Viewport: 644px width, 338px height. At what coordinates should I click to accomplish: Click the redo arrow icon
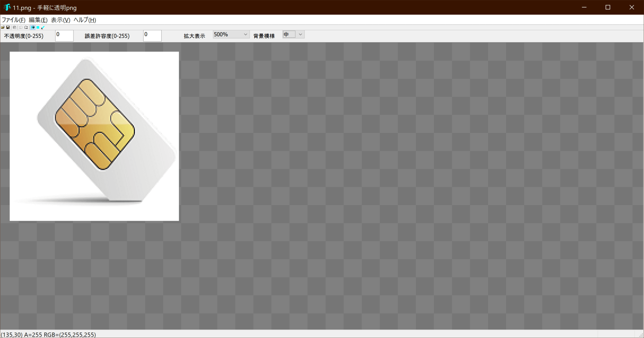(x=26, y=27)
